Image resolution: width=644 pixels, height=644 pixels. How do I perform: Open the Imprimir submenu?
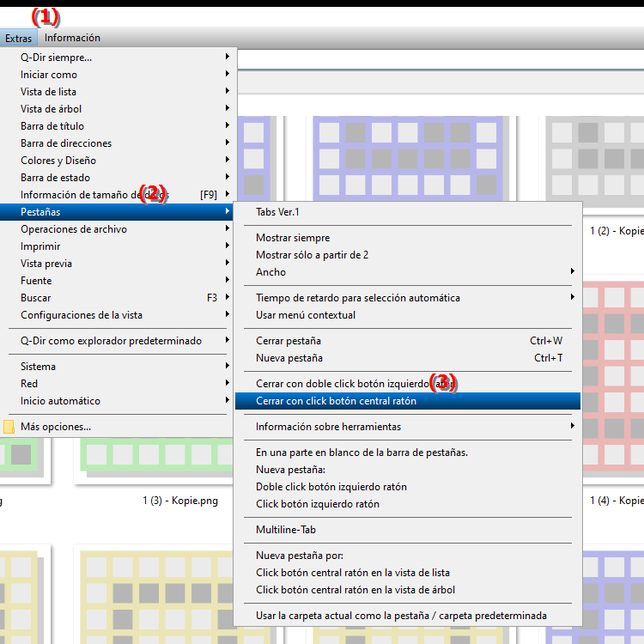coord(117,246)
